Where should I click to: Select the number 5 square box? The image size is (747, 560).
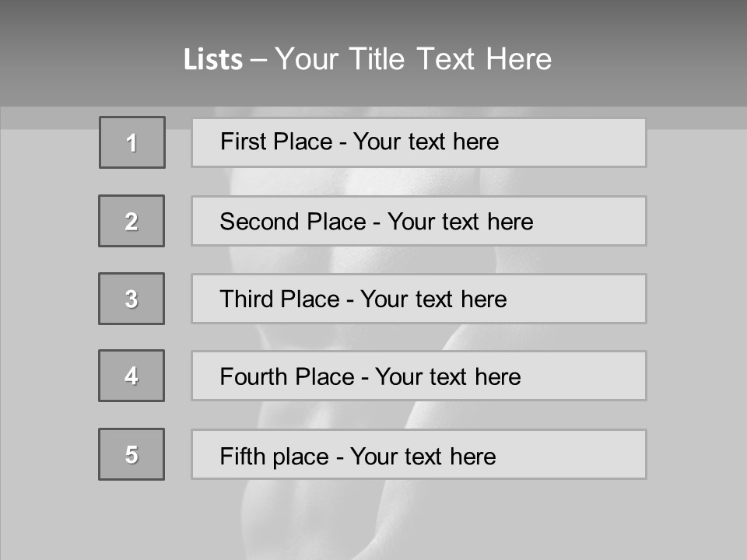click(132, 454)
